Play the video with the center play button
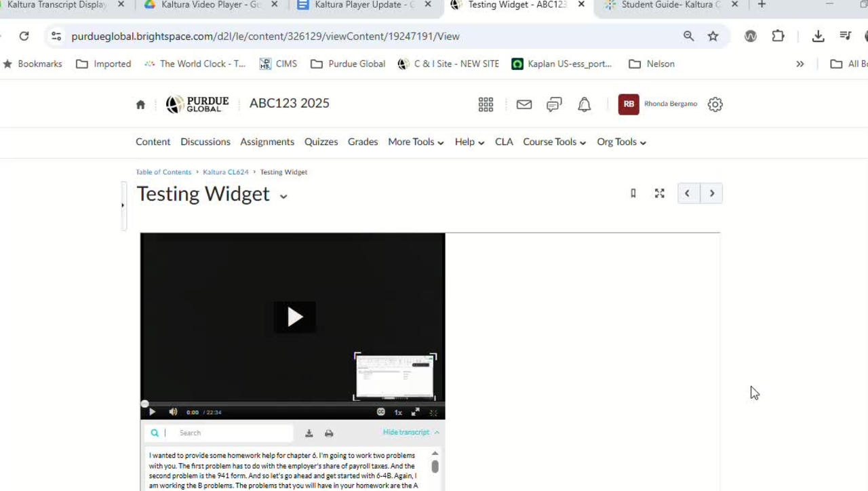 [294, 317]
